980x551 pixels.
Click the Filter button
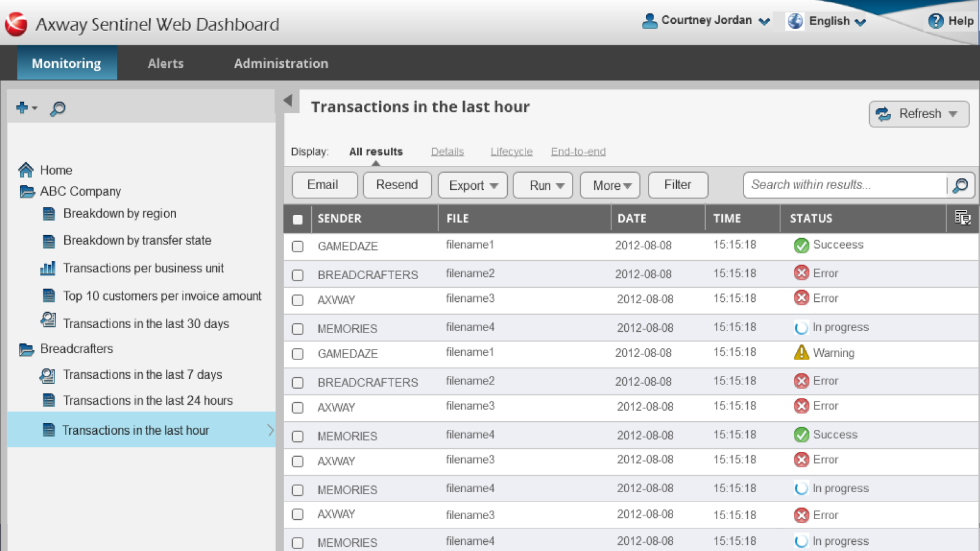pos(678,185)
